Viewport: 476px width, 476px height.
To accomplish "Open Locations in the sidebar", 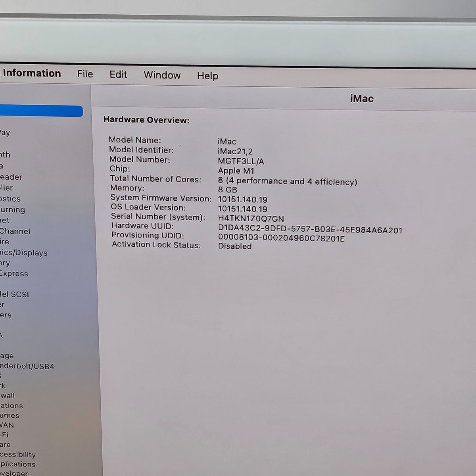I will click(12, 405).
